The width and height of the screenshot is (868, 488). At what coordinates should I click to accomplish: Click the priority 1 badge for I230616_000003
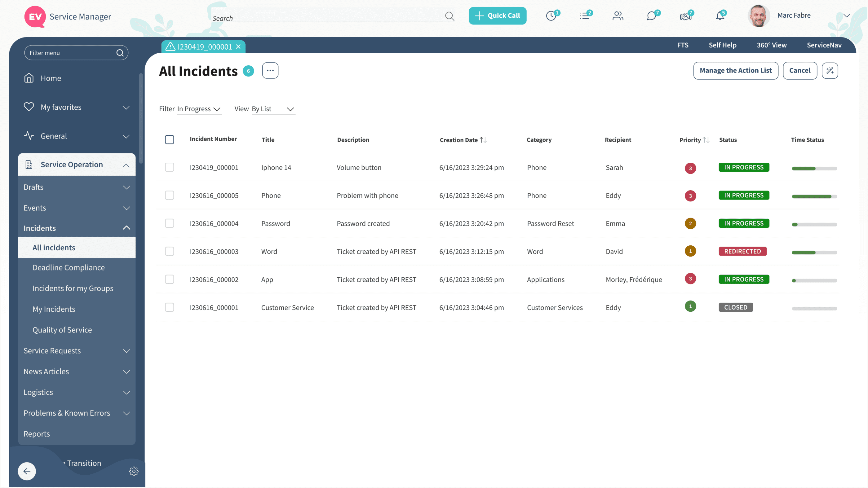click(690, 251)
